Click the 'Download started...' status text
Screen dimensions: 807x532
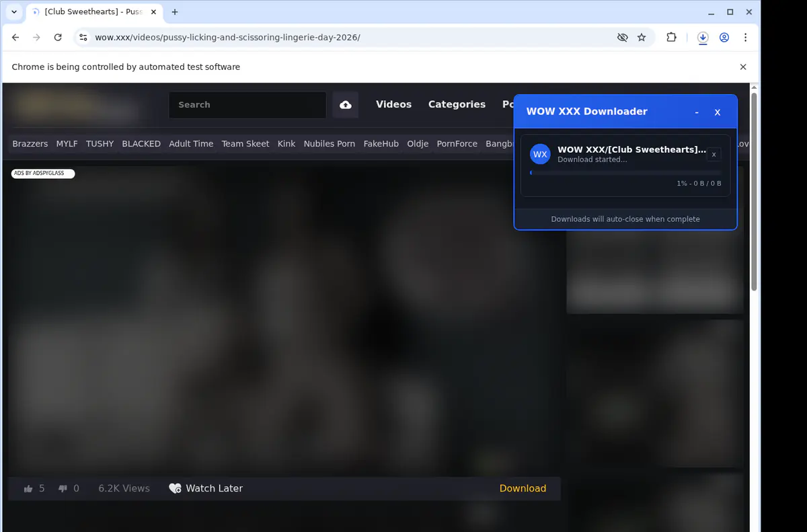[x=592, y=160]
